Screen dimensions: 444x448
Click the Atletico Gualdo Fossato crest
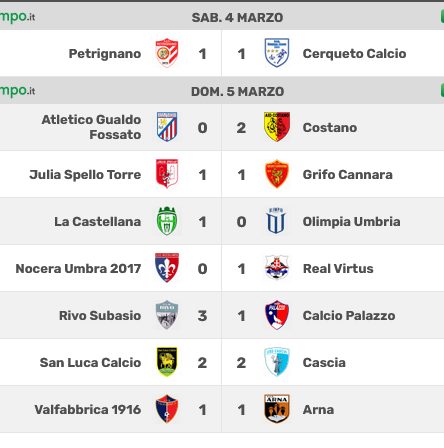(167, 127)
